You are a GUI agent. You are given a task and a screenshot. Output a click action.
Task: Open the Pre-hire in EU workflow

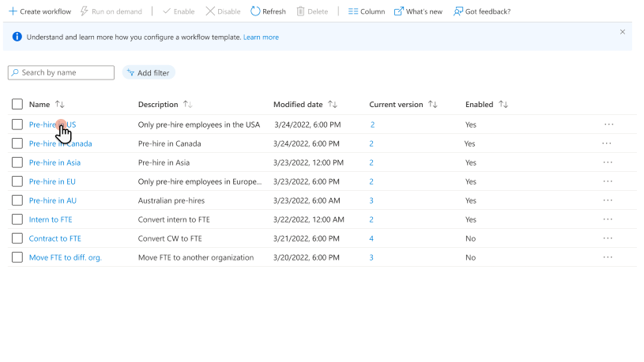52,181
